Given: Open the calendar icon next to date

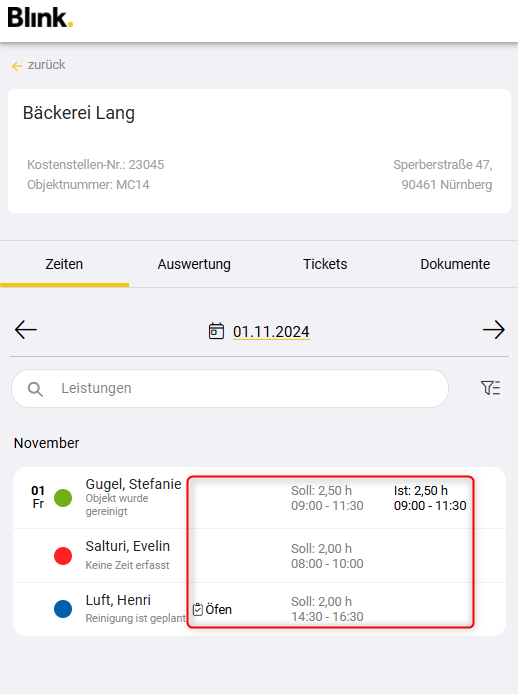Looking at the screenshot, I should (x=216, y=331).
